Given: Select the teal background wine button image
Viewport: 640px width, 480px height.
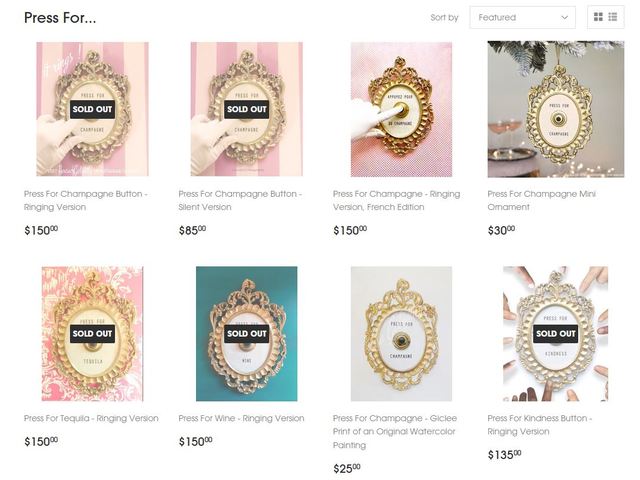Looking at the screenshot, I should pos(247,333).
